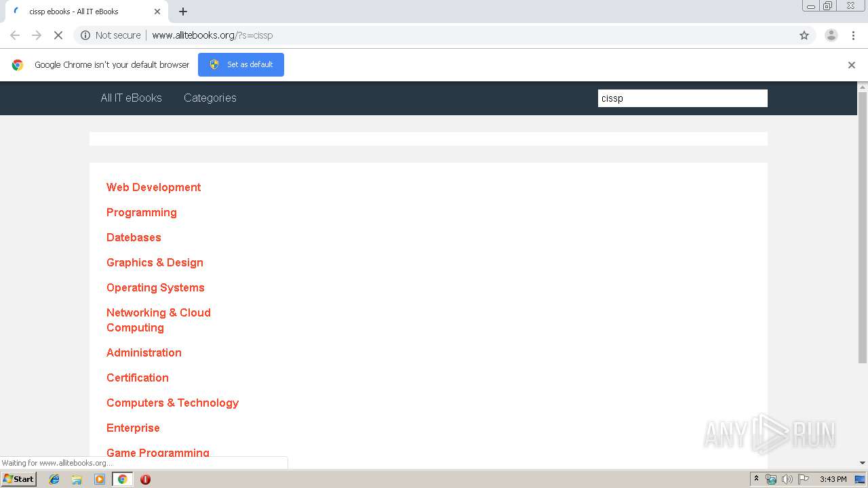Restore down the Chrome window
The width and height of the screenshot is (868, 488).
[827, 6]
